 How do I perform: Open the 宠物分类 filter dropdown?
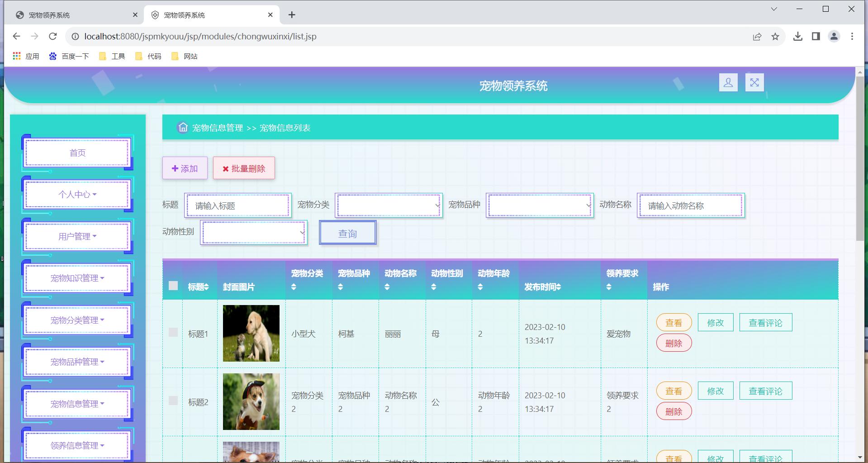click(389, 205)
